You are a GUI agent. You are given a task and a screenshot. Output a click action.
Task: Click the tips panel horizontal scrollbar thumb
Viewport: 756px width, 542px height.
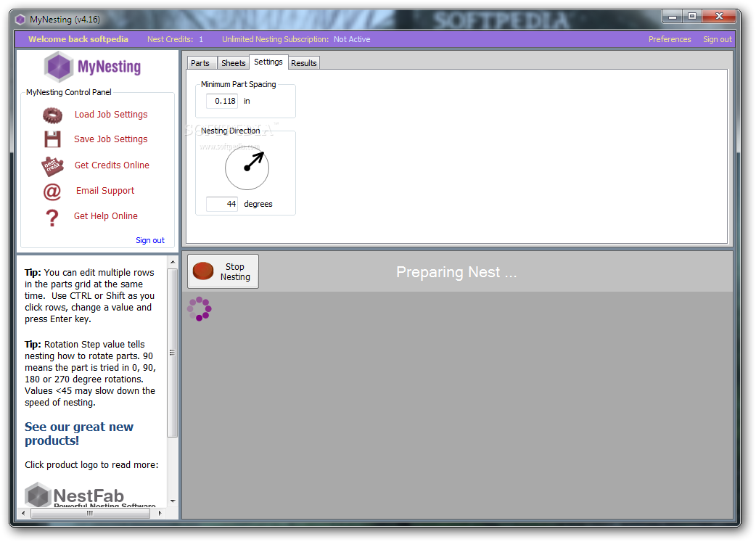[x=90, y=514]
